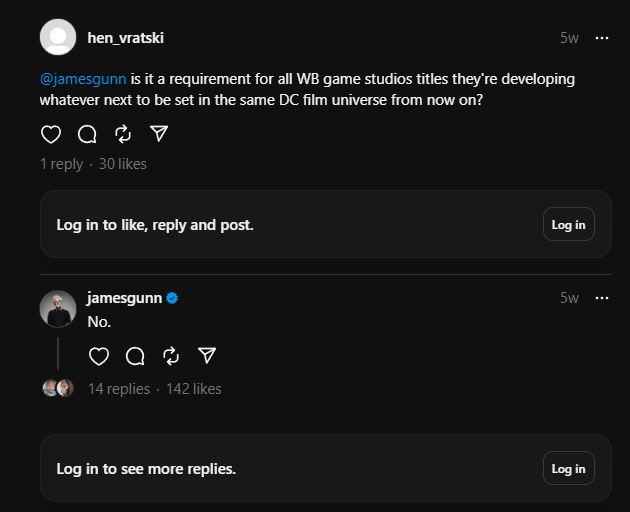The height and width of the screenshot is (512, 630).
Task: View the 142 likes count
Action: (194, 389)
